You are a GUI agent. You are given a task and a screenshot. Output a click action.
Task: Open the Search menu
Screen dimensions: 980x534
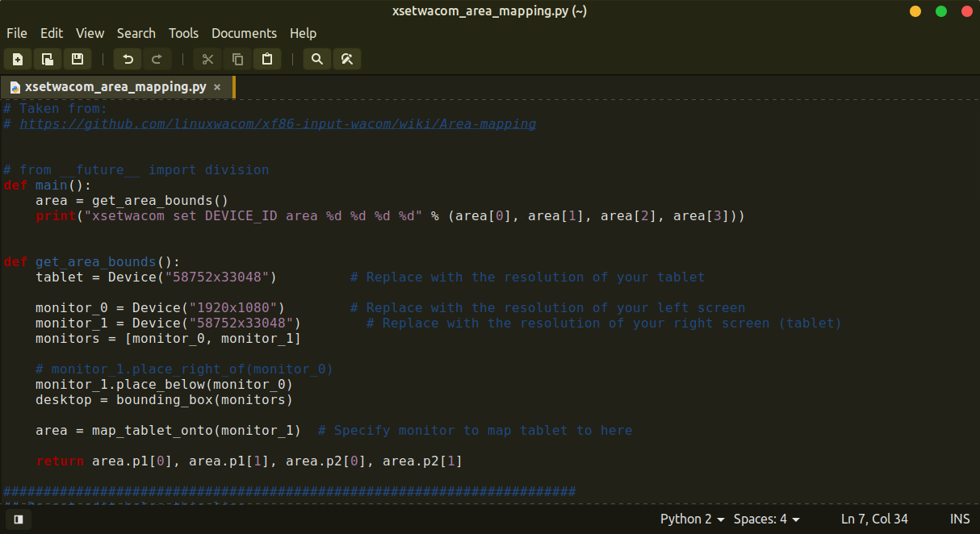pyautogui.click(x=136, y=33)
